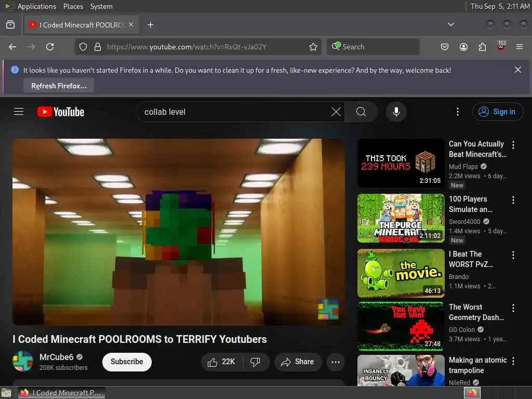
Task: Open Mud Flaps channel name
Action: coord(463,167)
